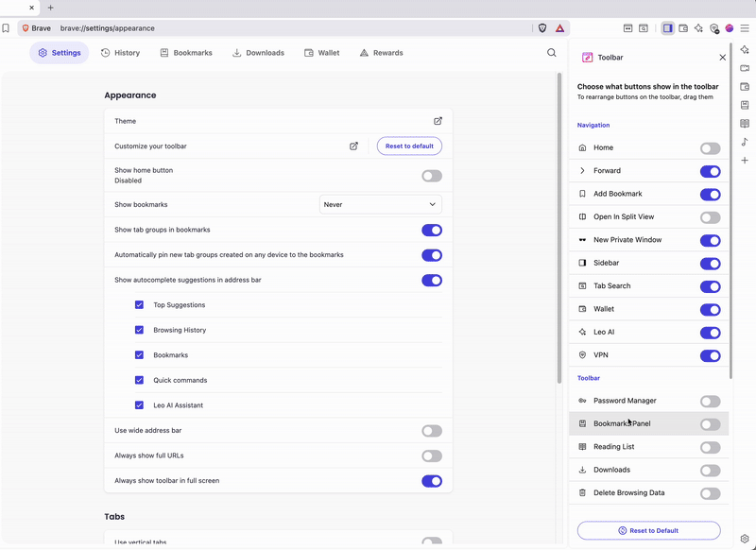Turn off Show tab groups in bookmarks
Screen dimensions: 756x550
pyautogui.click(x=432, y=231)
